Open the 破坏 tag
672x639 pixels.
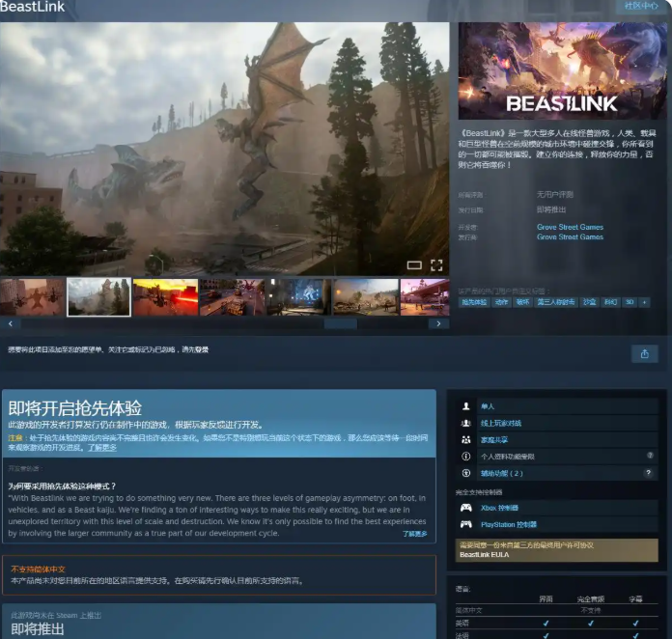click(x=523, y=302)
